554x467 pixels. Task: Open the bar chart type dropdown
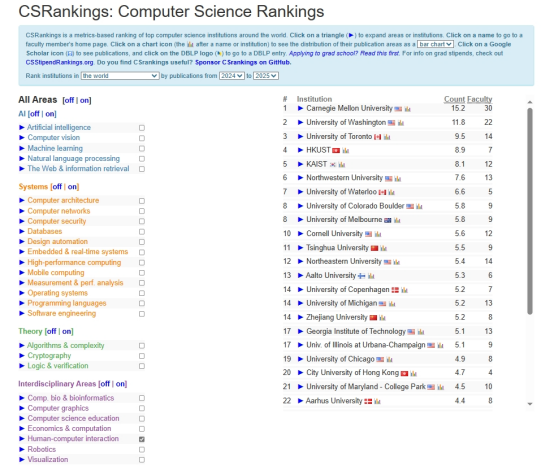tap(435, 44)
